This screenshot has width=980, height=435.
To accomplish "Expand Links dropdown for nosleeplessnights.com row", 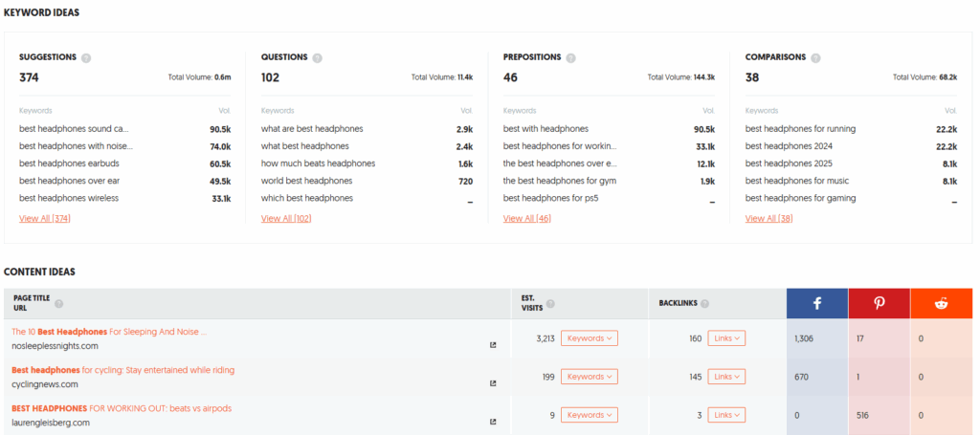I will point(726,338).
